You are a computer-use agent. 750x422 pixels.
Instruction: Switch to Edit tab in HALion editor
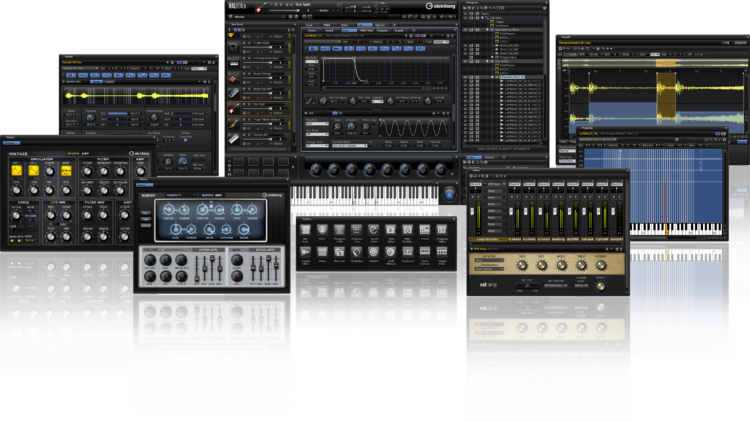click(x=364, y=25)
